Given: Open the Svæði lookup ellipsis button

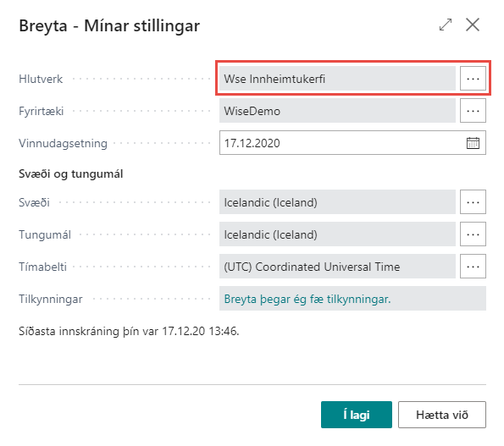Looking at the screenshot, I should pos(473,202).
